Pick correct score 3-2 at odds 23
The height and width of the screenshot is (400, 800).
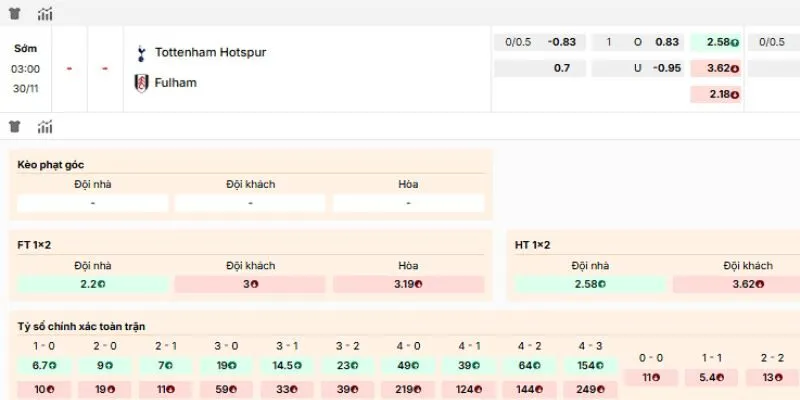pos(347,366)
